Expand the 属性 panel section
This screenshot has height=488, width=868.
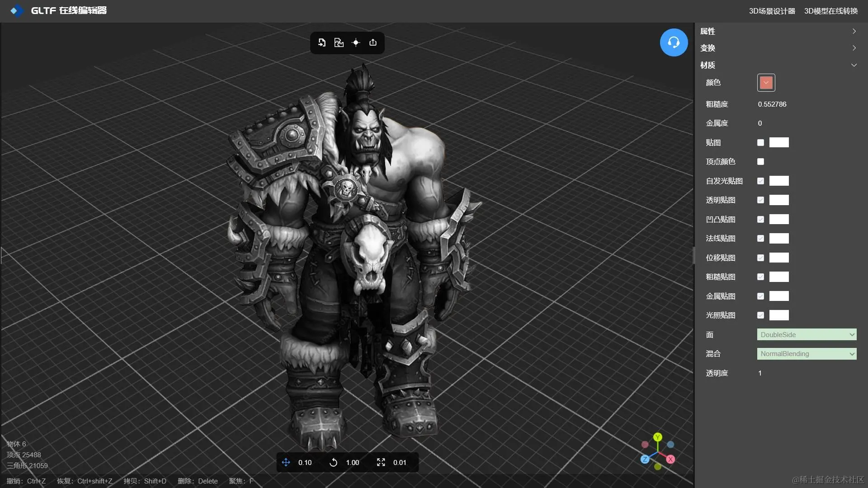[x=778, y=31]
